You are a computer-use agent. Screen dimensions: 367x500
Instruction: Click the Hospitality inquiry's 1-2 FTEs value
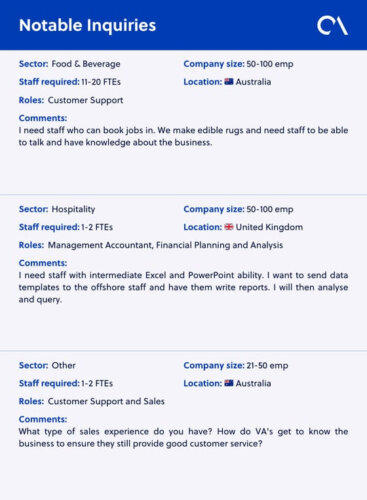[x=97, y=227]
